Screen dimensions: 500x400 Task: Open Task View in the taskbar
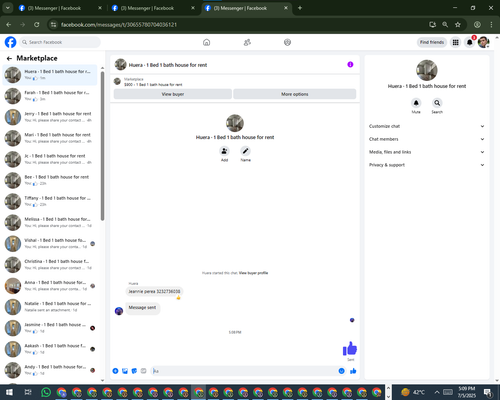[x=28, y=392]
